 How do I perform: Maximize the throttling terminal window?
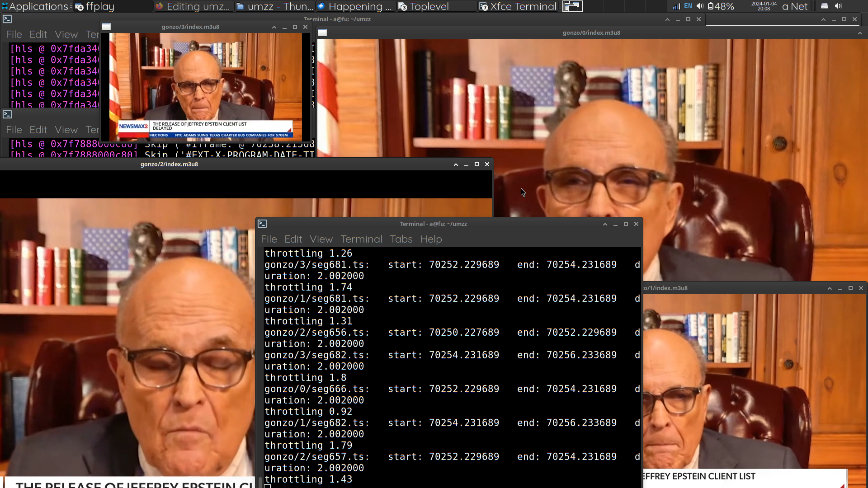click(x=626, y=224)
